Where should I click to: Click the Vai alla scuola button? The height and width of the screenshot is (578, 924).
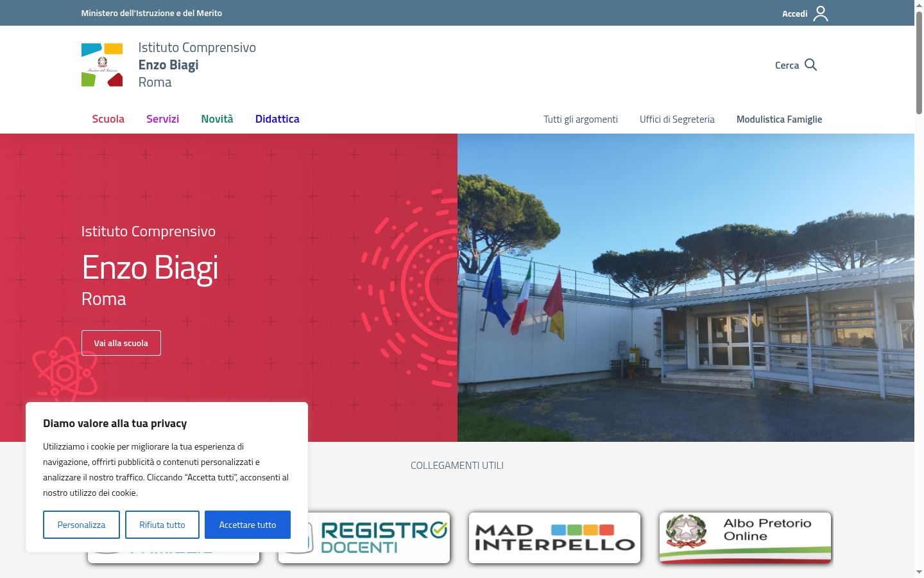pos(121,343)
